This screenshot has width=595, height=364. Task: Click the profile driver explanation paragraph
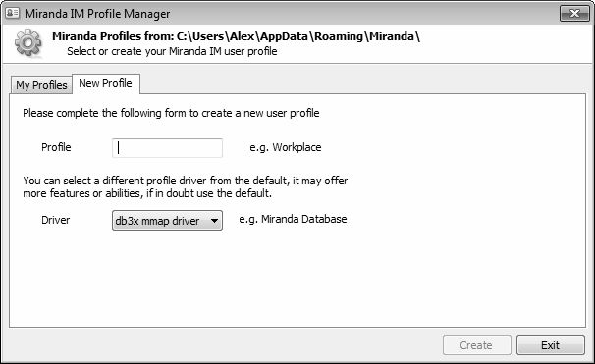[186, 187]
